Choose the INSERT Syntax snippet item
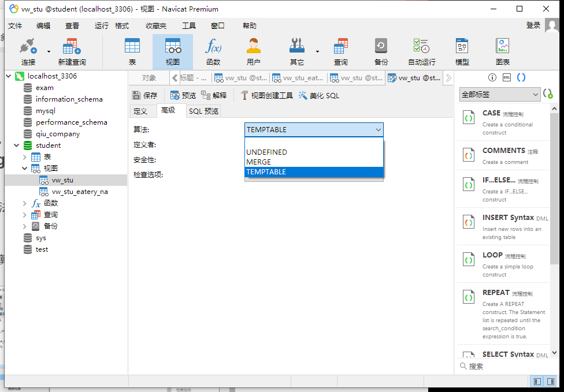This screenshot has width=564, height=392. pos(503,226)
